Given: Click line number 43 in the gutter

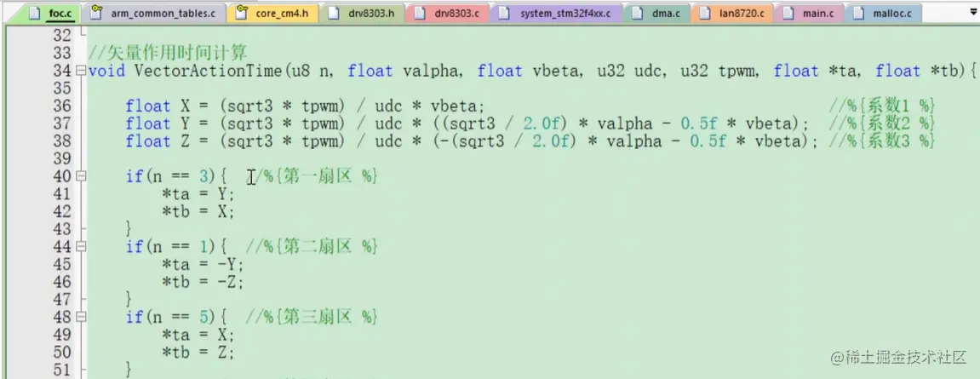Looking at the screenshot, I should point(62,229).
